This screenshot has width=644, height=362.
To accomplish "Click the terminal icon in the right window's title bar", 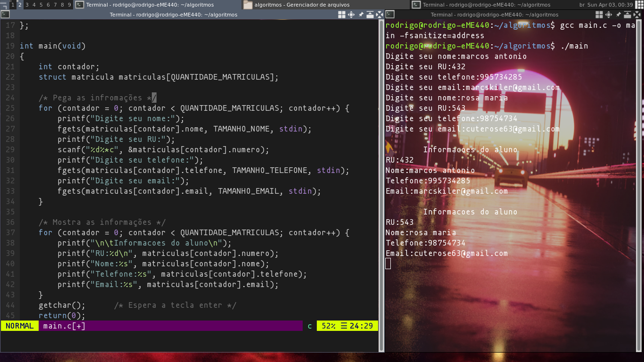I will pos(389,15).
